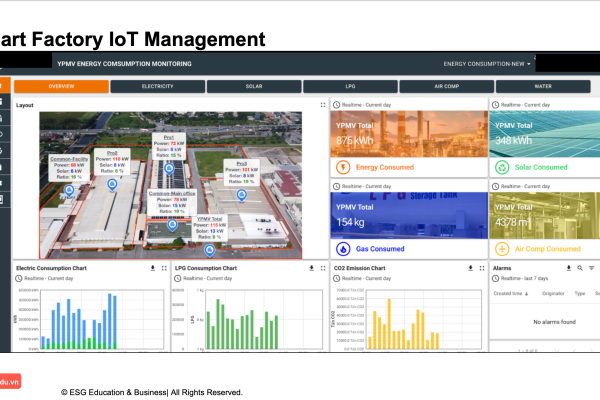Open the SOLAR tab
Viewport: 600px width, 400px height.
pos(254,87)
